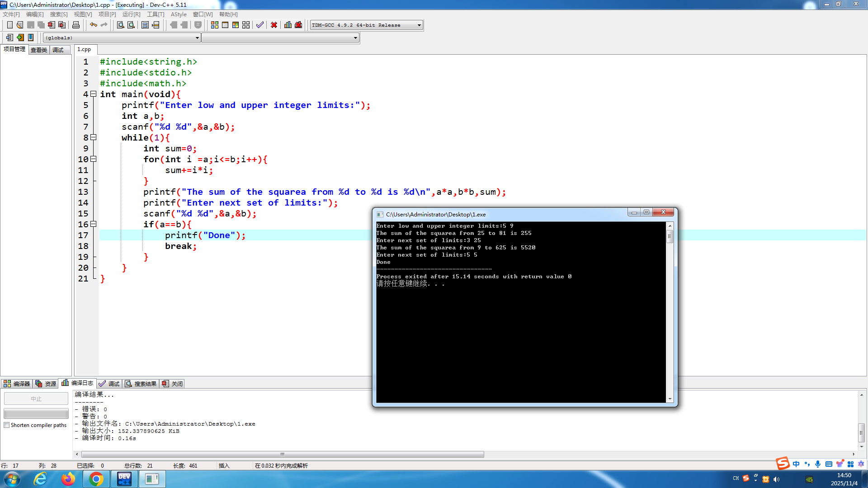
Task: Click the Compile grid icon
Action: (x=215, y=25)
